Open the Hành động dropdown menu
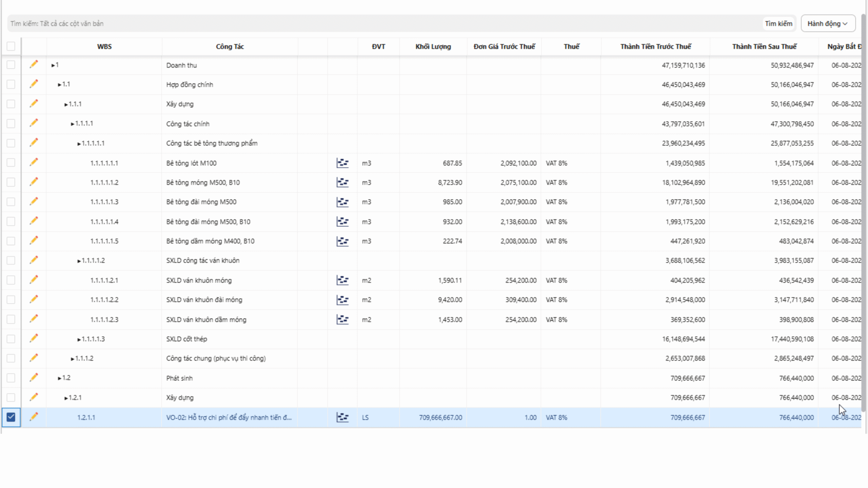868x488 pixels. 828,23
